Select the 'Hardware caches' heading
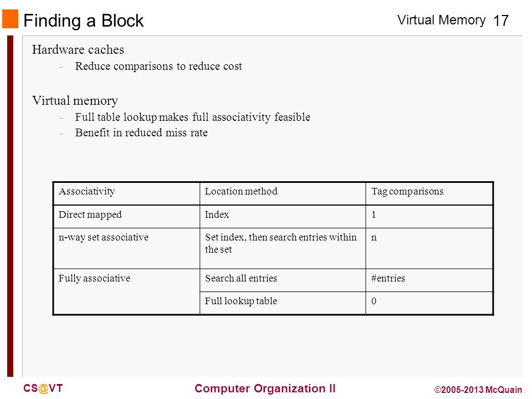This screenshot has width=532, height=399. (78, 50)
